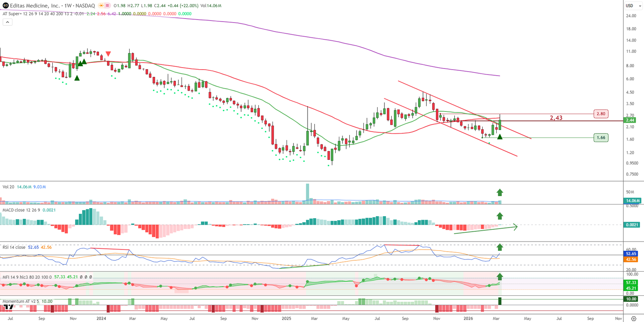644x322 pixels.
Task: Click the green up arrow in the RSI pane
Action: tap(500, 247)
